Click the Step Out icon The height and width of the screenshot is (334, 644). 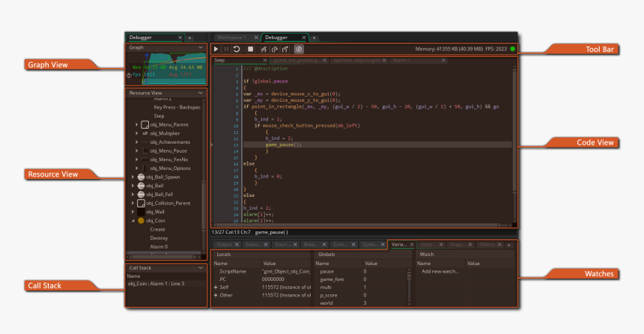click(285, 49)
